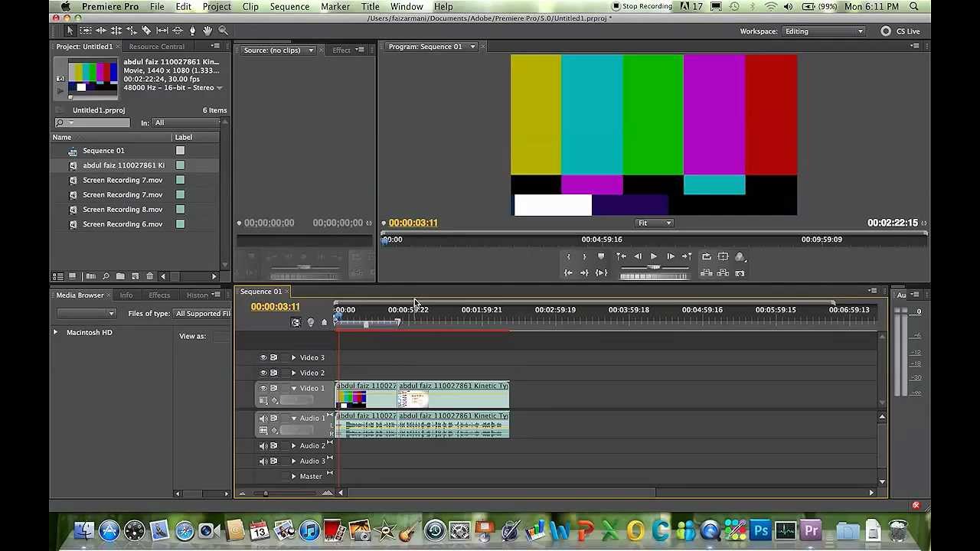Select the Ripple Edit tool
The width and height of the screenshot is (980, 551).
[x=100, y=31]
